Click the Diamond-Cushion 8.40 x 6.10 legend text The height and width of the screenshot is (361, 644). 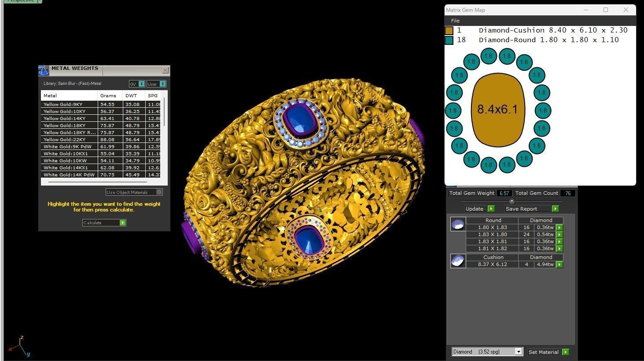coord(553,30)
